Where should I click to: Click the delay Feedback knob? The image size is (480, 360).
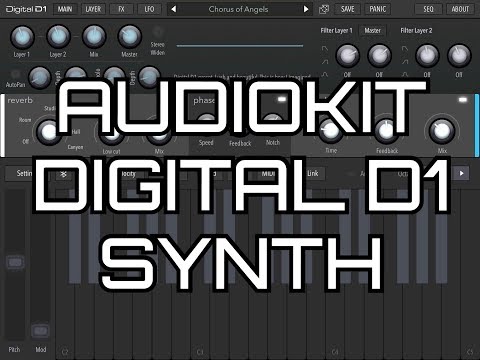click(386, 131)
